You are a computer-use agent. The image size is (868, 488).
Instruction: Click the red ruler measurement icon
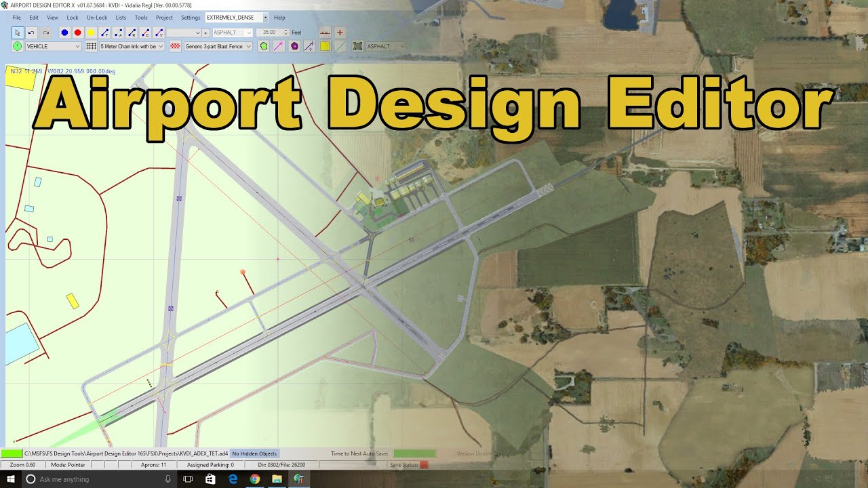[x=325, y=32]
